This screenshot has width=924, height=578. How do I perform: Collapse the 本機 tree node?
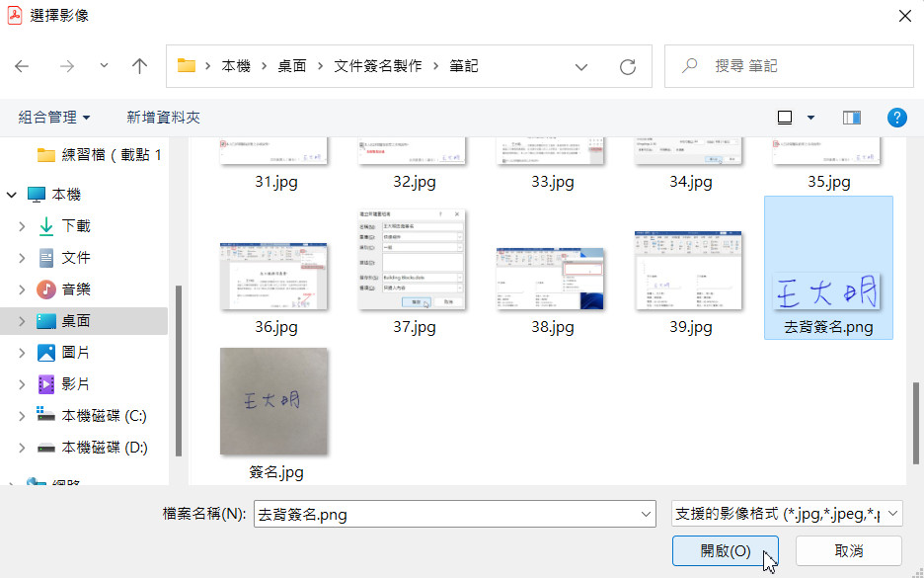pyautogui.click(x=11, y=195)
